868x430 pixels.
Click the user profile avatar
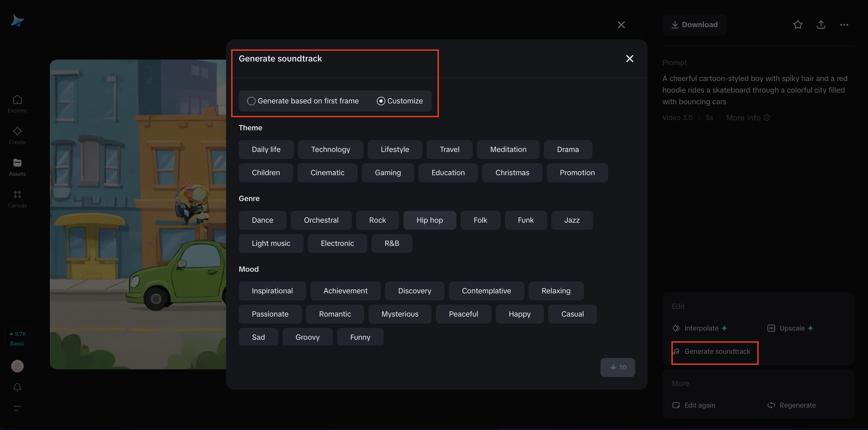[x=17, y=366]
